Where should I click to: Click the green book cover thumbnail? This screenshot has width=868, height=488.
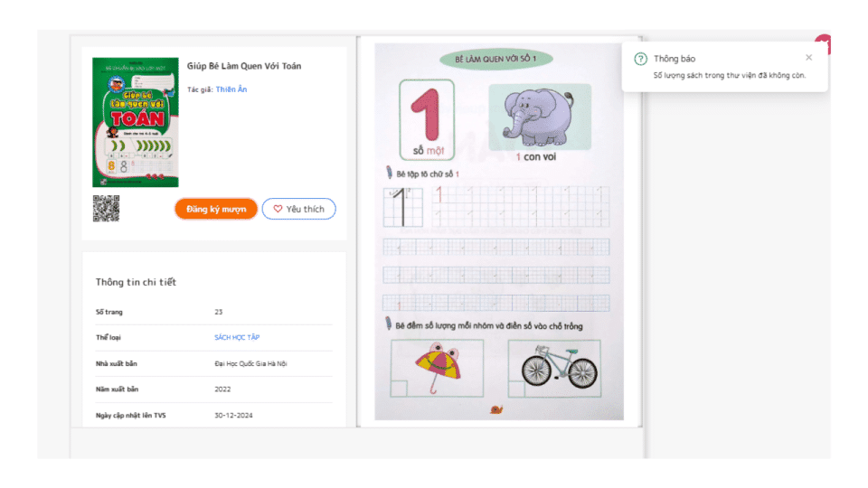tap(136, 122)
